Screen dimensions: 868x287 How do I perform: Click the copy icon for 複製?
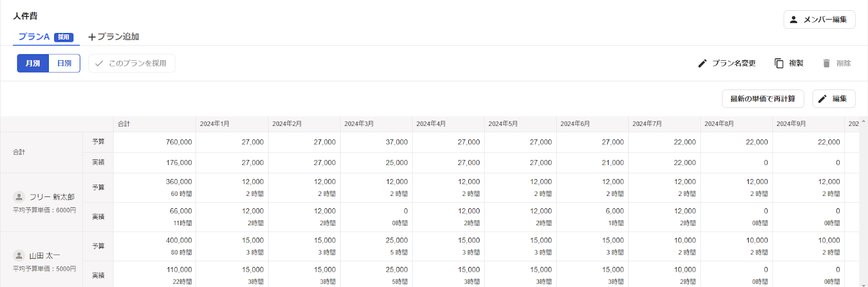[779, 63]
